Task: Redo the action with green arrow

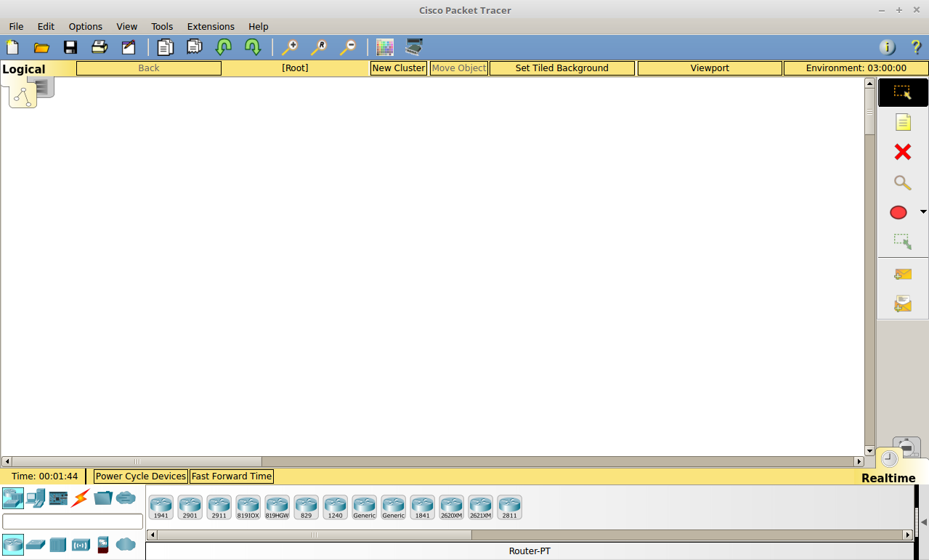Action: (x=252, y=48)
